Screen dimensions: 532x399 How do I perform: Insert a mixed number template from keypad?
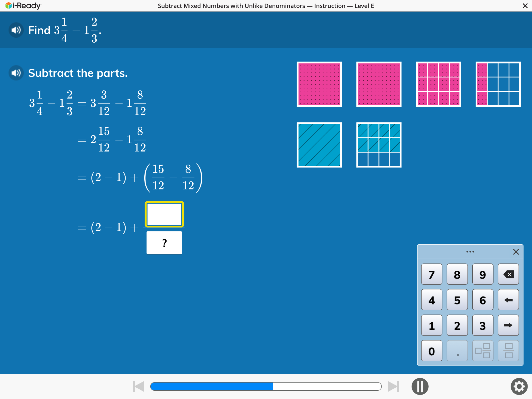tap(483, 351)
